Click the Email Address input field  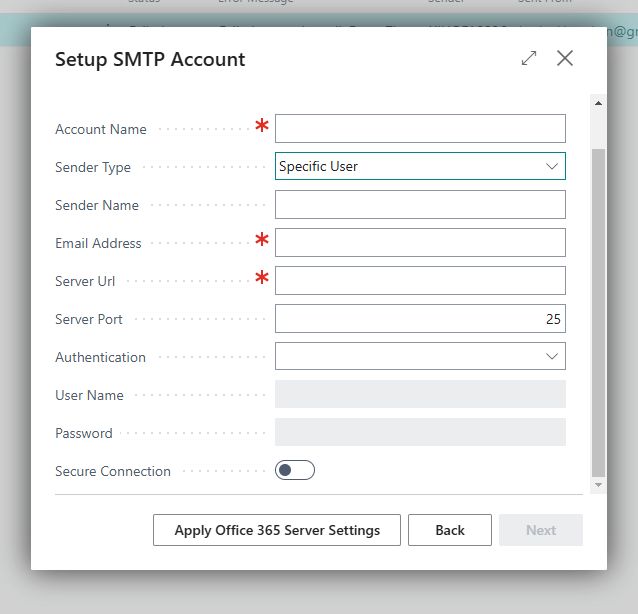tap(420, 243)
